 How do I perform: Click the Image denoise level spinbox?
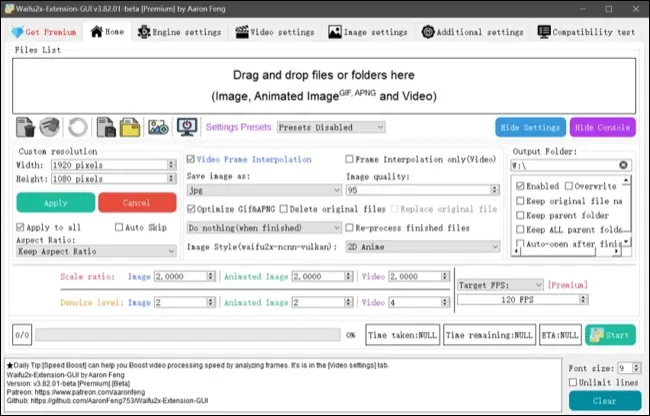(x=184, y=302)
